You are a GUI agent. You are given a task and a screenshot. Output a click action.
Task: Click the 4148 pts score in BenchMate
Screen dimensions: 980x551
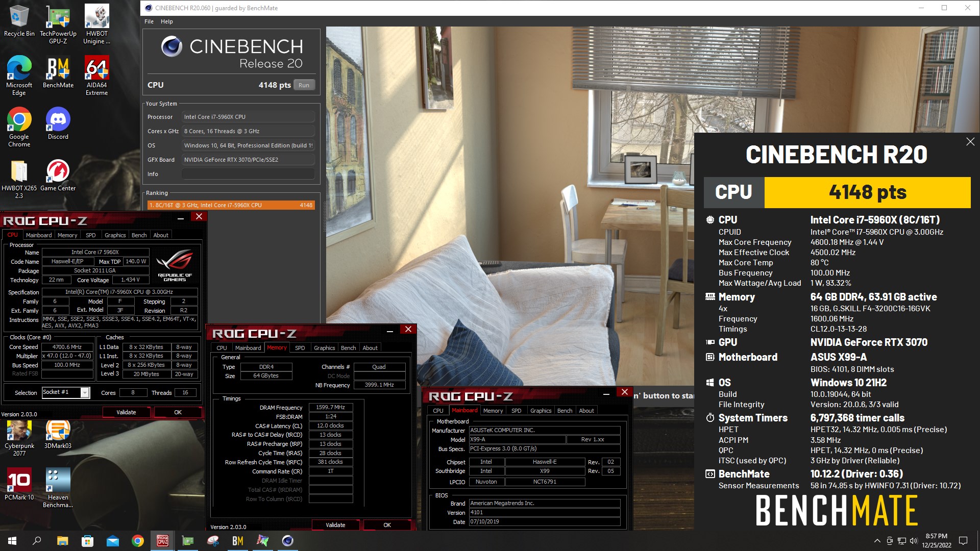point(867,192)
